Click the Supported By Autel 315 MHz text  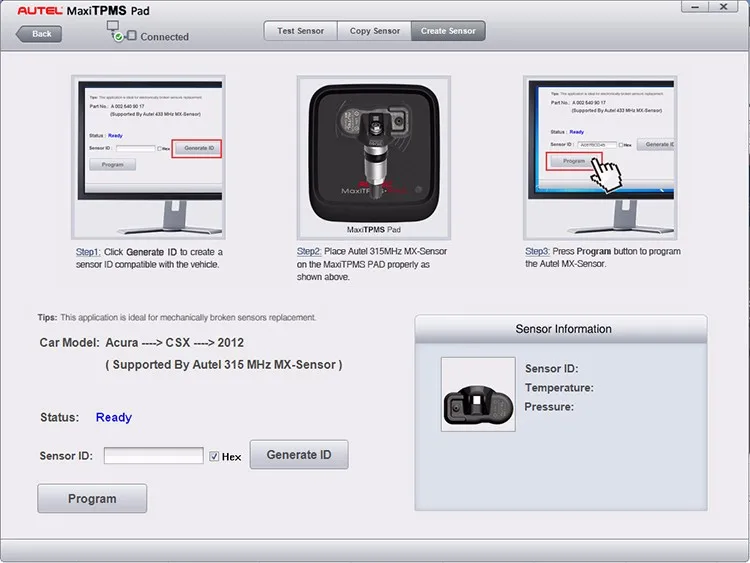[224, 364]
